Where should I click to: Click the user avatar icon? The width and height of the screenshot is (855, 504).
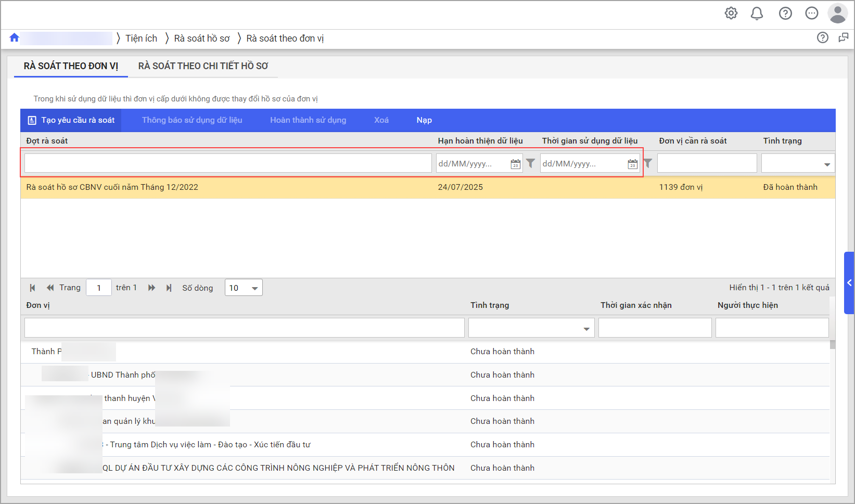[x=837, y=13]
